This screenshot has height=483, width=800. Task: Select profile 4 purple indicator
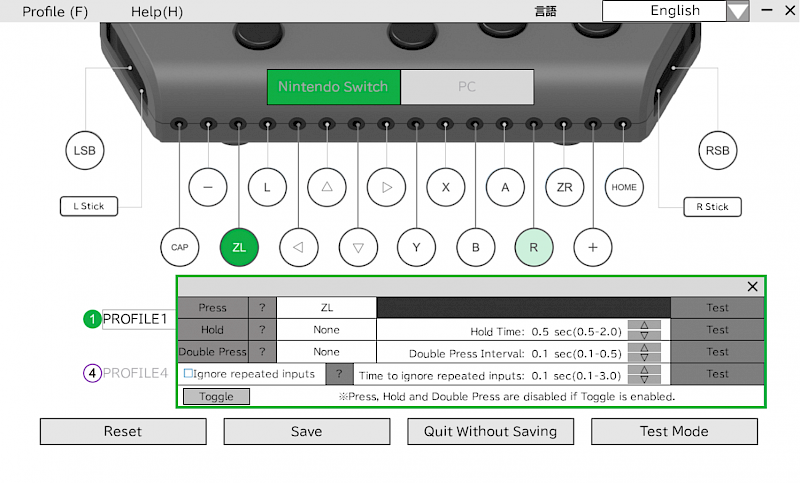click(92, 373)
